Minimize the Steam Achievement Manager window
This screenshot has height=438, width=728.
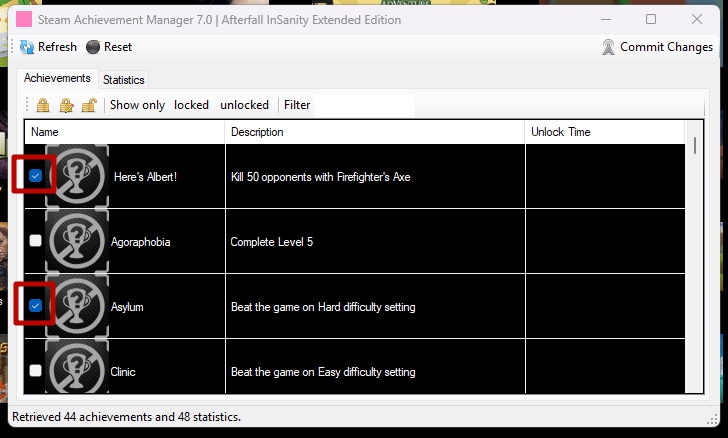coord(605,20)
